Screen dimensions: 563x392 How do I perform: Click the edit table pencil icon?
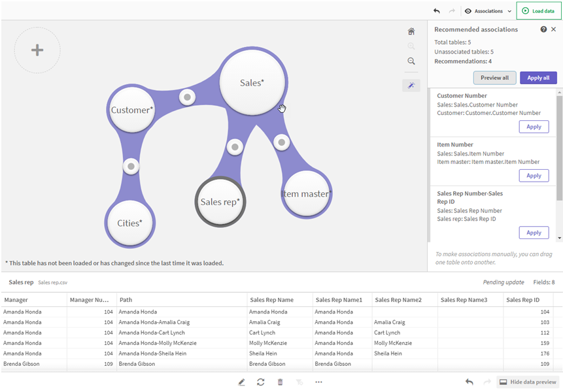241,382
